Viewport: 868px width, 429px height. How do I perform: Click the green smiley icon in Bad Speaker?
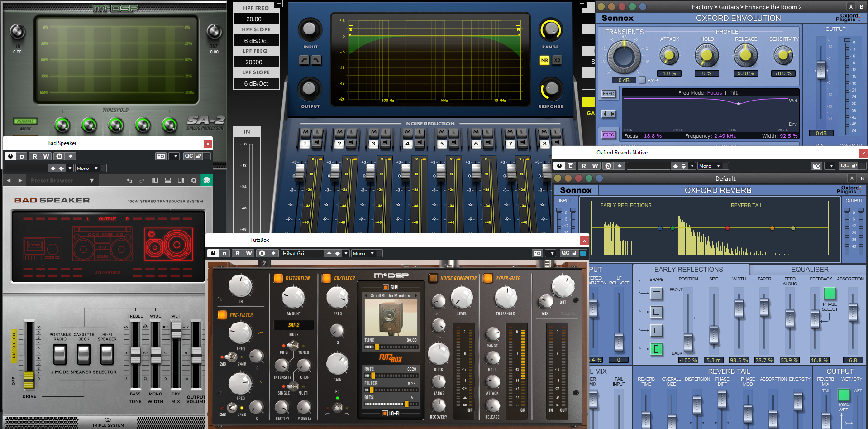point(207,180)
